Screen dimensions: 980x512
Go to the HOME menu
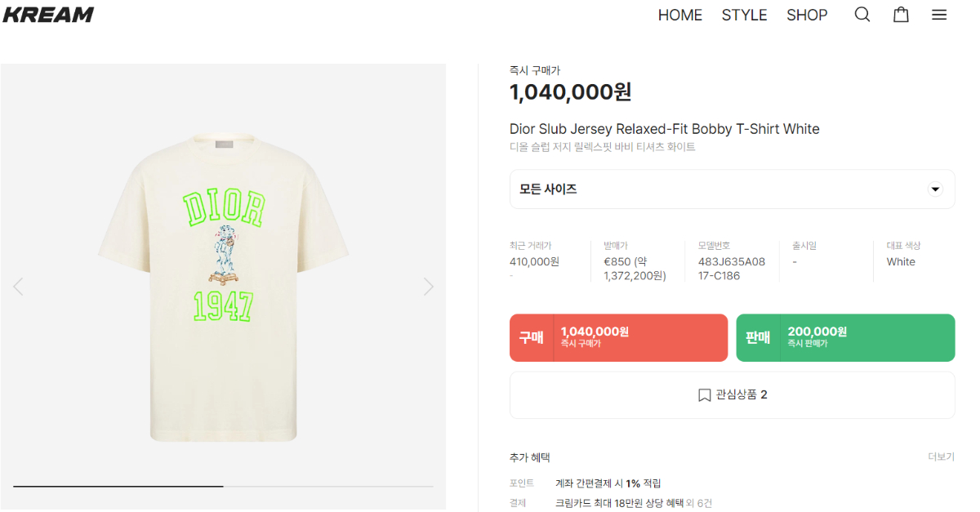679,15
